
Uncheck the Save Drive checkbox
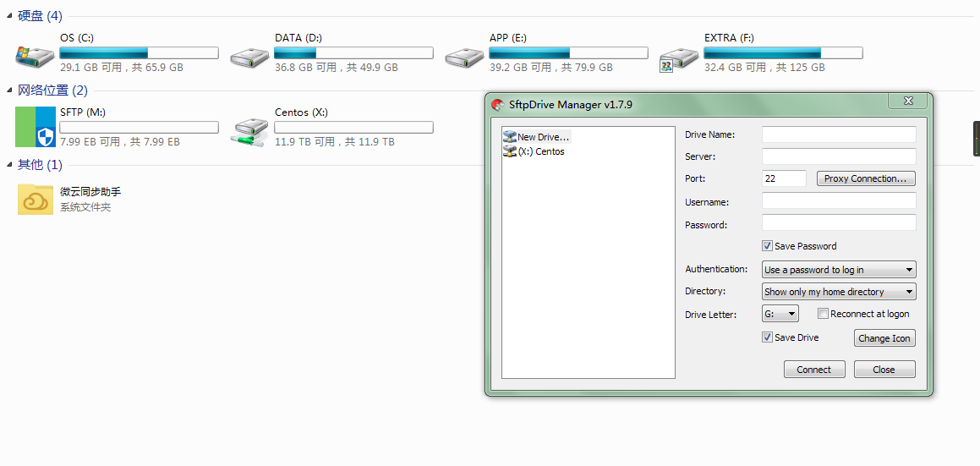click(767, 337)
